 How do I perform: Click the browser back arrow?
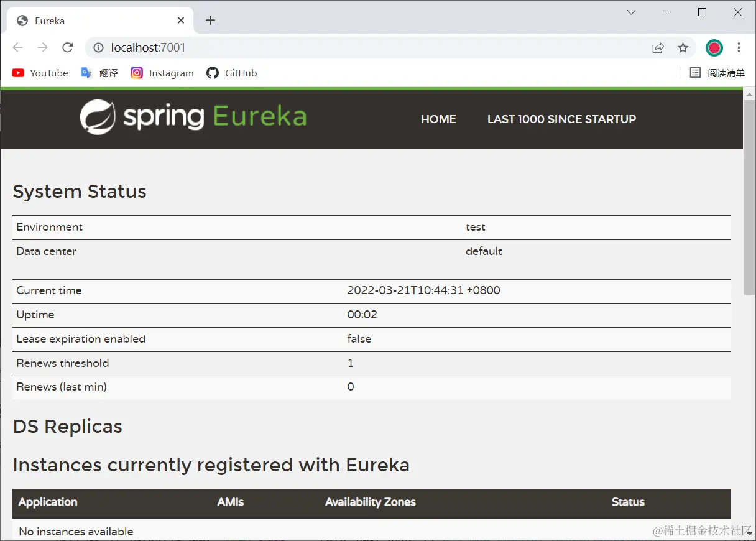[x=18, y=47]
